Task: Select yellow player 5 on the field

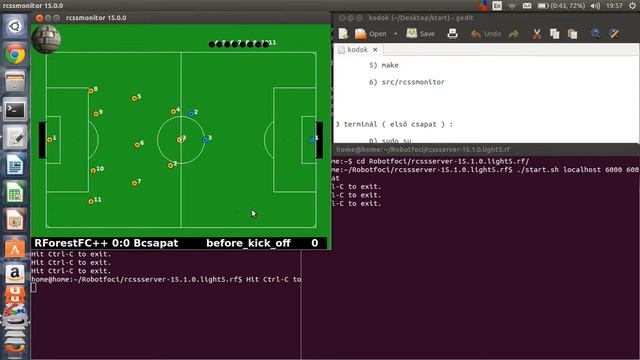Action: pos(134,98)
